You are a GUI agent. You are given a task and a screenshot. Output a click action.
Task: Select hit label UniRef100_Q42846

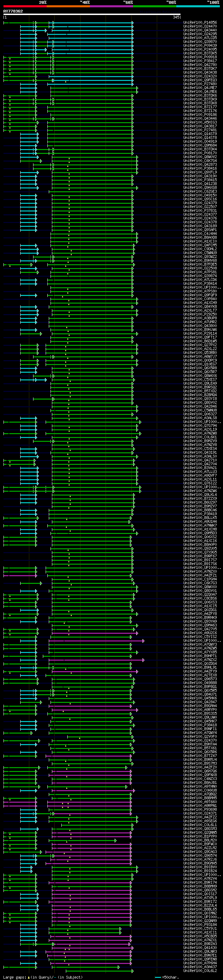click(200, 406)
